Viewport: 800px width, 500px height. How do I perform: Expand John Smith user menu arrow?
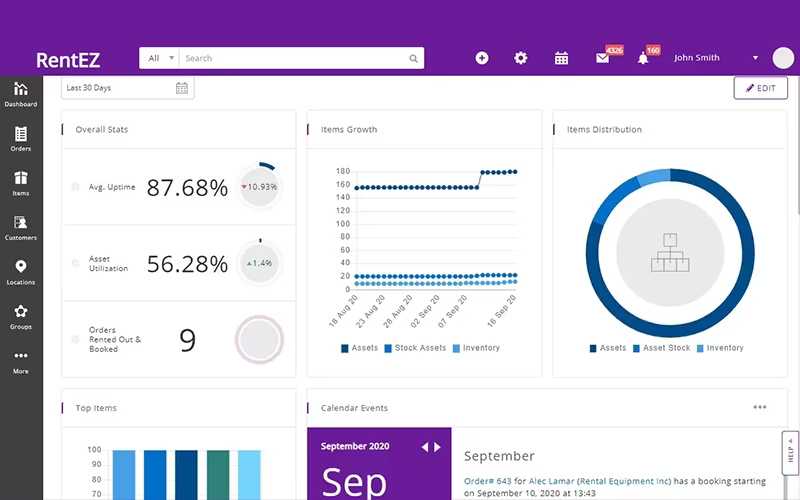click(755, 58)
